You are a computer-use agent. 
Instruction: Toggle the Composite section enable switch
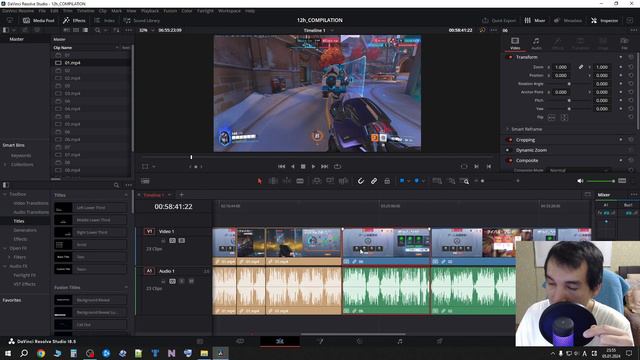(509, 160)
